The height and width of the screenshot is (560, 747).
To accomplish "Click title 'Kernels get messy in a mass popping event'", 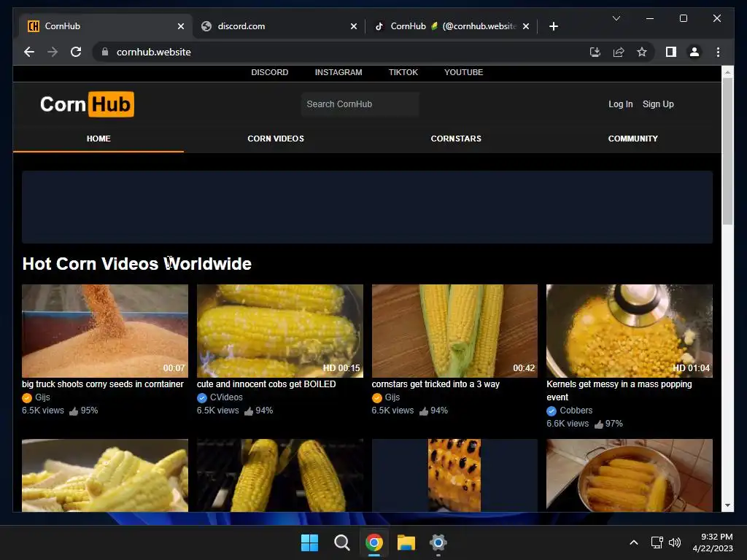I will tap(619, 391).
